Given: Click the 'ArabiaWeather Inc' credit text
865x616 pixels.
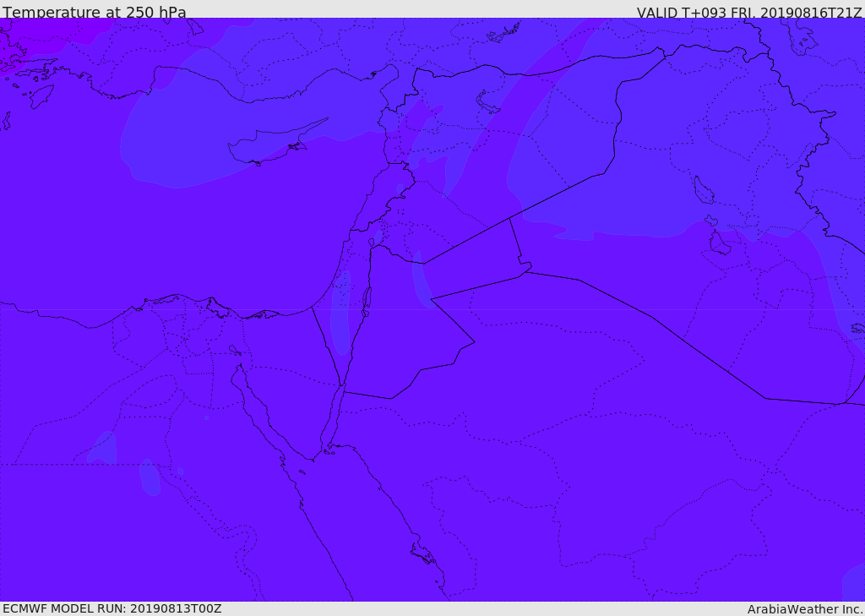Looking at the screenshot, I should 804,609.
